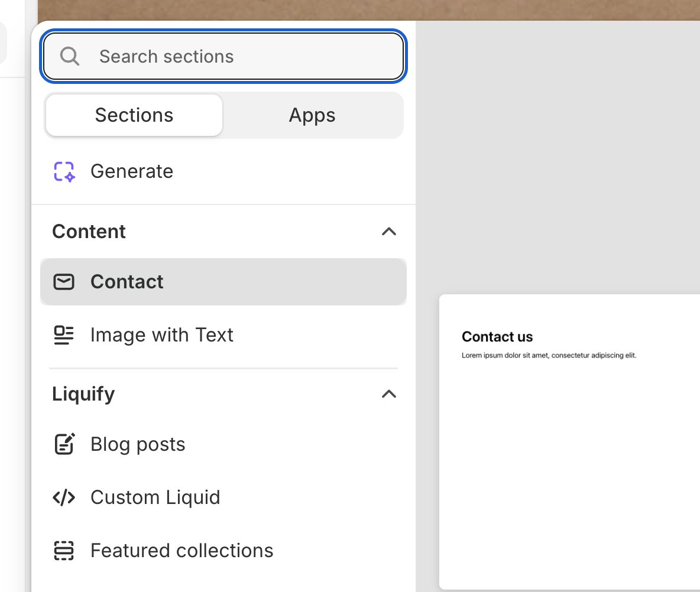Click the Blog posts pencil icon
Screen dimensions: 700x592
point(64,444)
